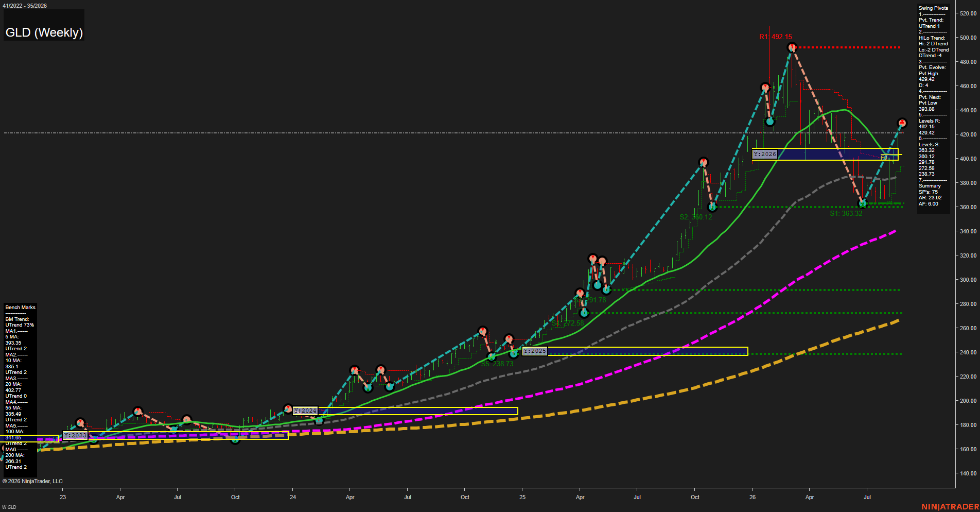Click the 420.00 price axis label
The image size is (980, 512).
pos(968,134)
